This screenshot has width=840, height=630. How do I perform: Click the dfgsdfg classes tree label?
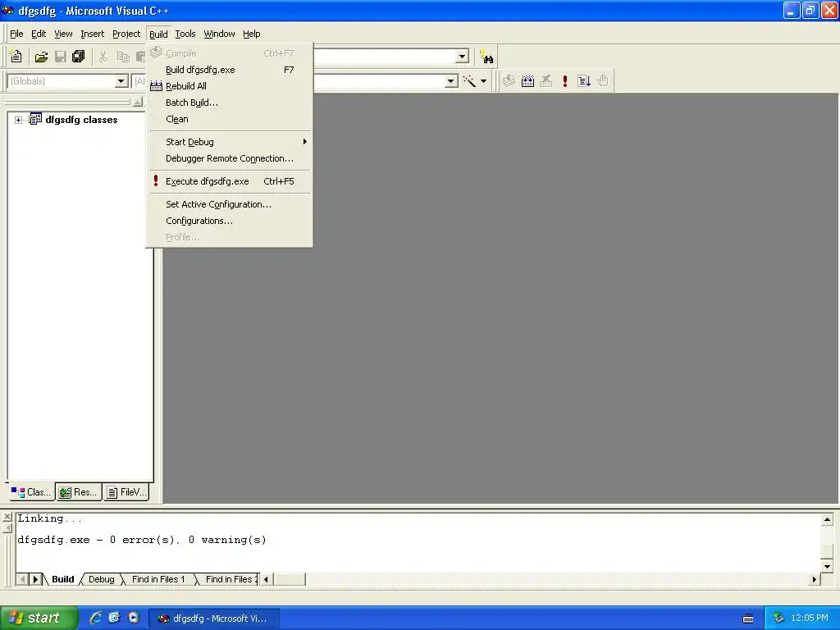point(81,120)
